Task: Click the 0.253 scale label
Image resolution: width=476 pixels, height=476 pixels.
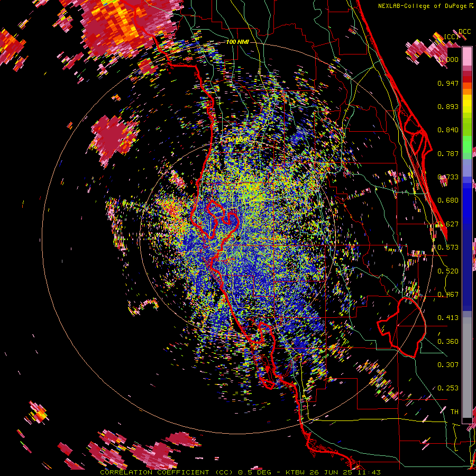Action: pos(448,388)
